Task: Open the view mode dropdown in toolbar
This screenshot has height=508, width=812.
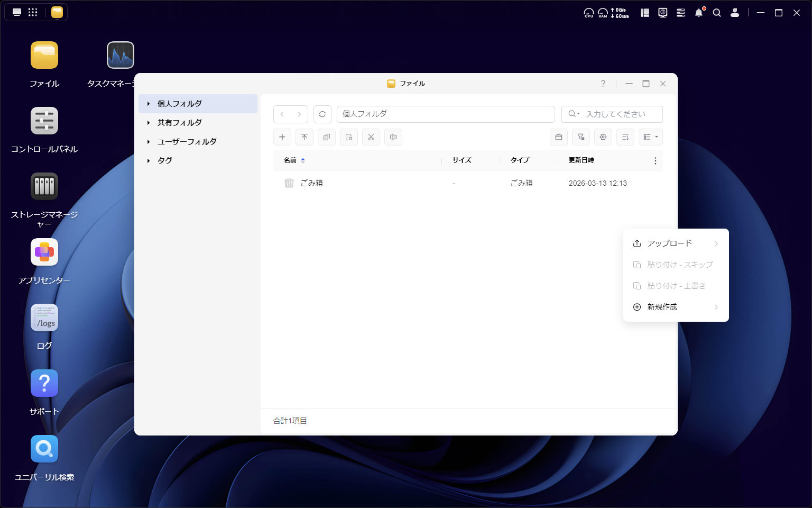Action: [x=650, y=137]
